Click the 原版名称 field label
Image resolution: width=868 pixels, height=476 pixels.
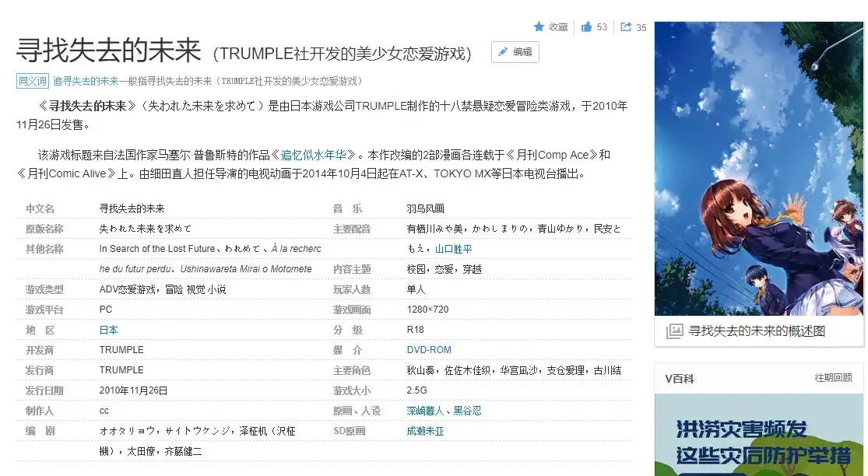[x=44, y=229]
